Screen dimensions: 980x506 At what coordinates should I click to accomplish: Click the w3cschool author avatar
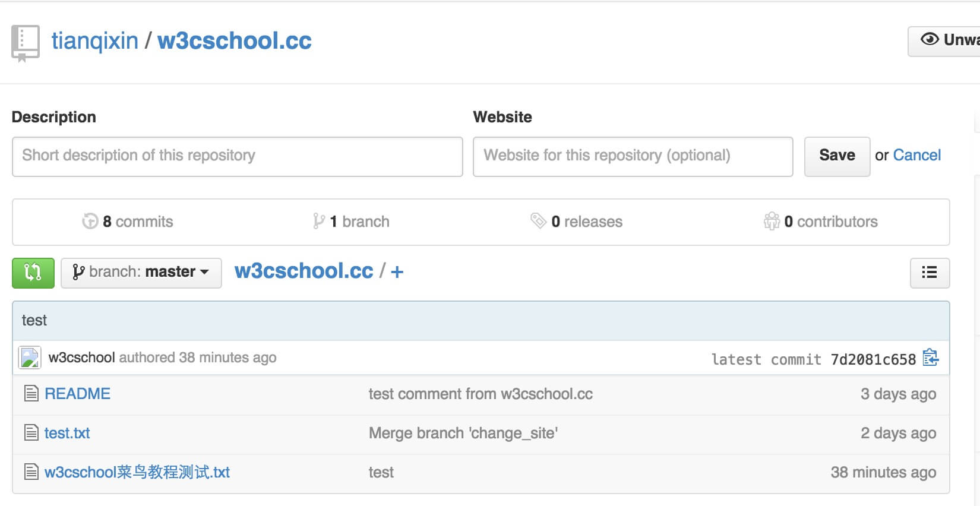30,358
